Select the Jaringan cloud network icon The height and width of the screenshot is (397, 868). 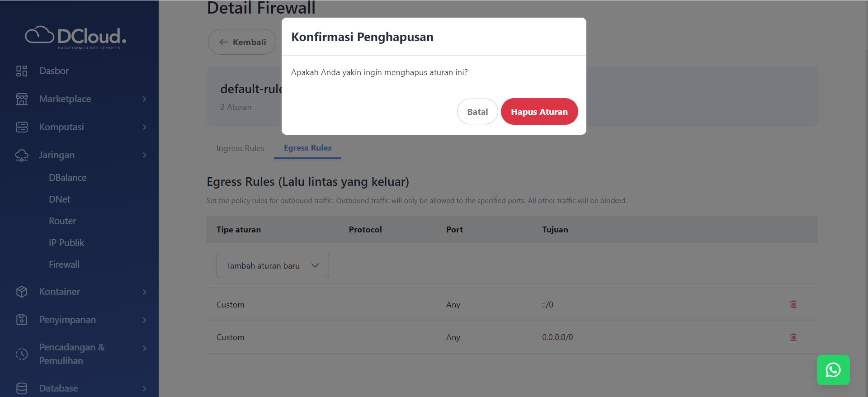point(21,155)
